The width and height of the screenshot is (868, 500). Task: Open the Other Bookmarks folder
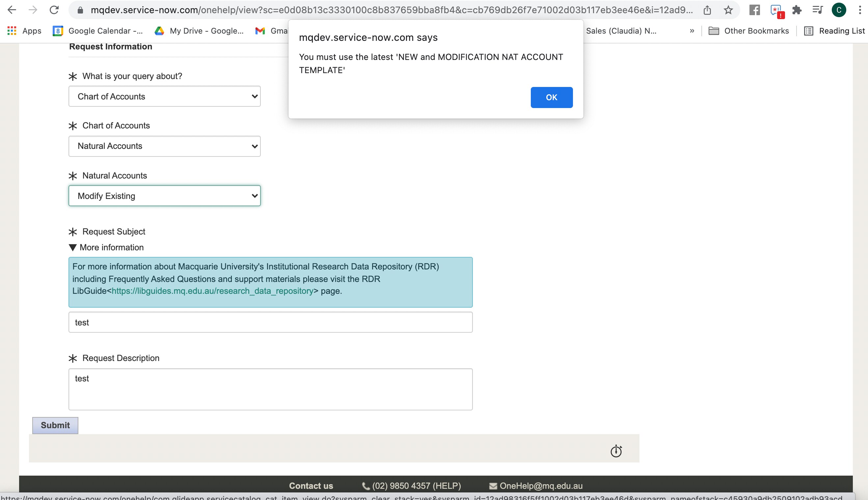(x=749, y=31)
